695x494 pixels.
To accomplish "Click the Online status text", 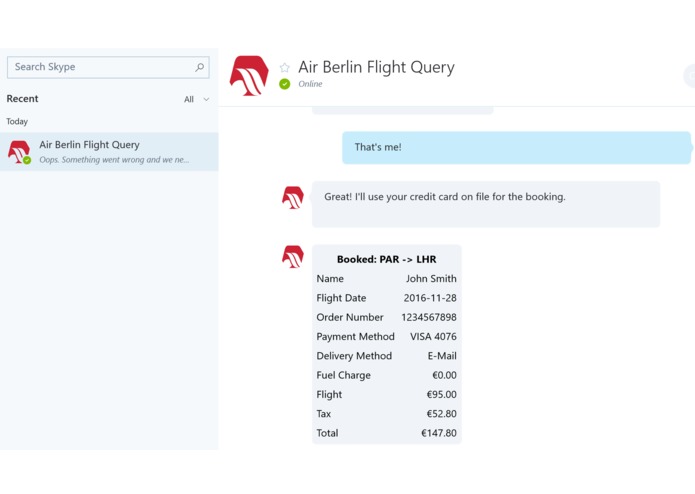I will pos(310,84).
